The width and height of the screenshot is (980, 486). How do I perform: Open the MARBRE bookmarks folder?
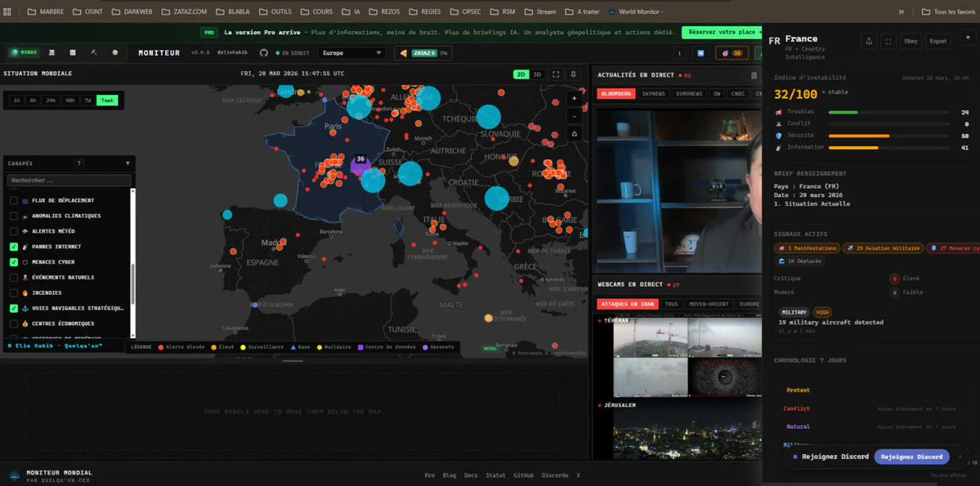[46, 11]
